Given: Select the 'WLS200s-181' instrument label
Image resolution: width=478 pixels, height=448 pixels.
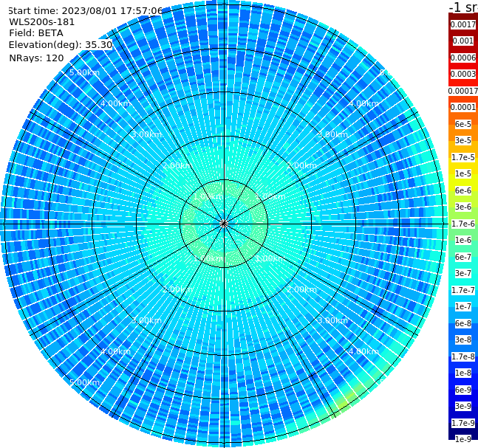Looking at the screenshot, I should pyautogui.click(x=42, y=22).
